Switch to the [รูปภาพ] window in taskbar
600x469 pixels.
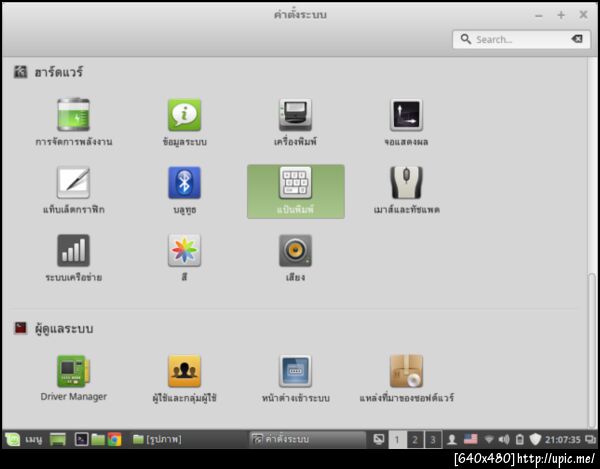point(157,439)
